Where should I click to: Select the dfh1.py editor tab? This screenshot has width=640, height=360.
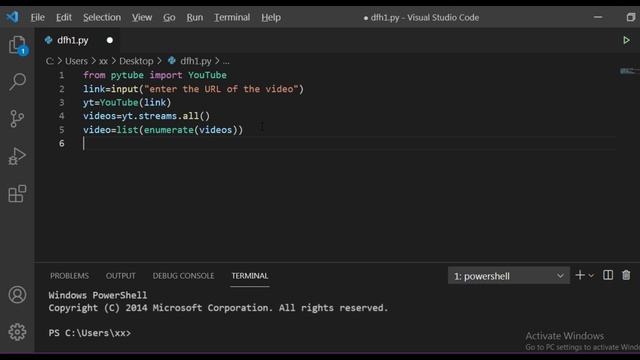[73, 40]
